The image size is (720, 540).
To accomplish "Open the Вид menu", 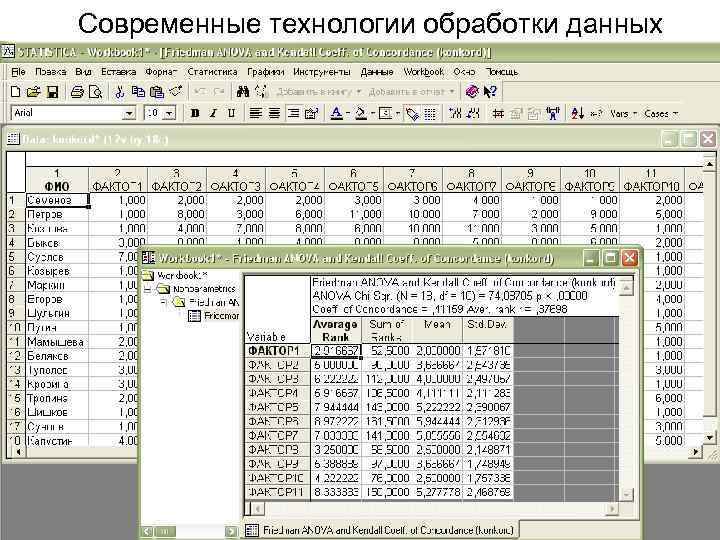I will (84, 72).
